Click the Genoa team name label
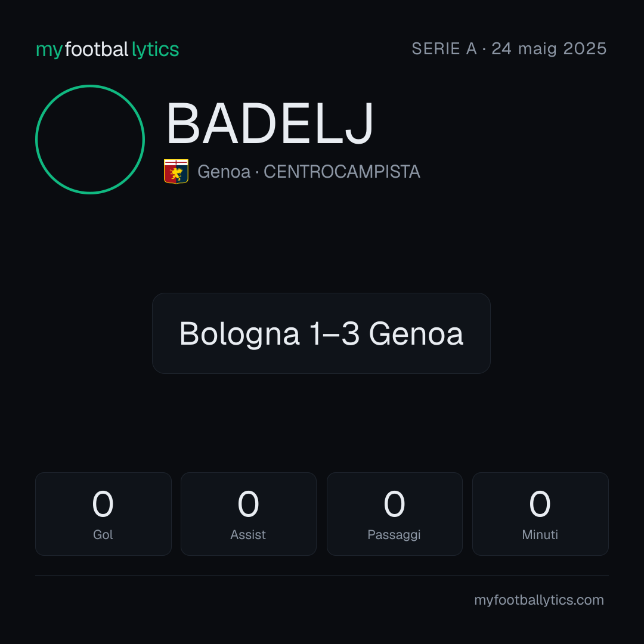This screenshot has height=644, width=644. [224, 172]
